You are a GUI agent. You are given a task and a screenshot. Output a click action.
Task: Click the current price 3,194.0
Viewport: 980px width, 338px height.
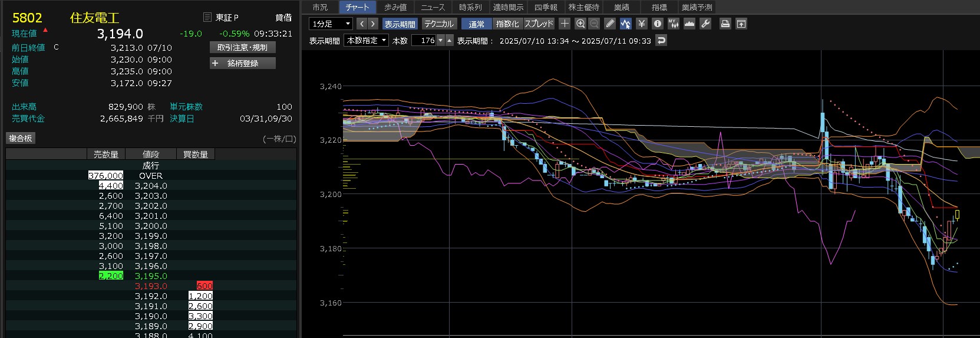(120, 34)
